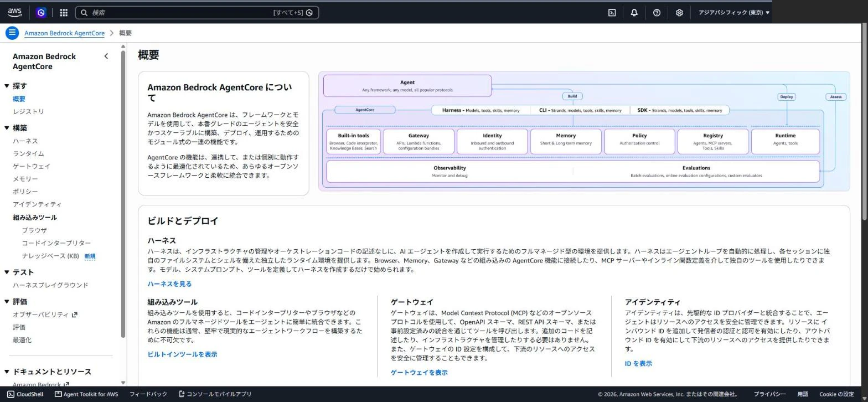Select 概要 in the side navigation

pos(19,99)
